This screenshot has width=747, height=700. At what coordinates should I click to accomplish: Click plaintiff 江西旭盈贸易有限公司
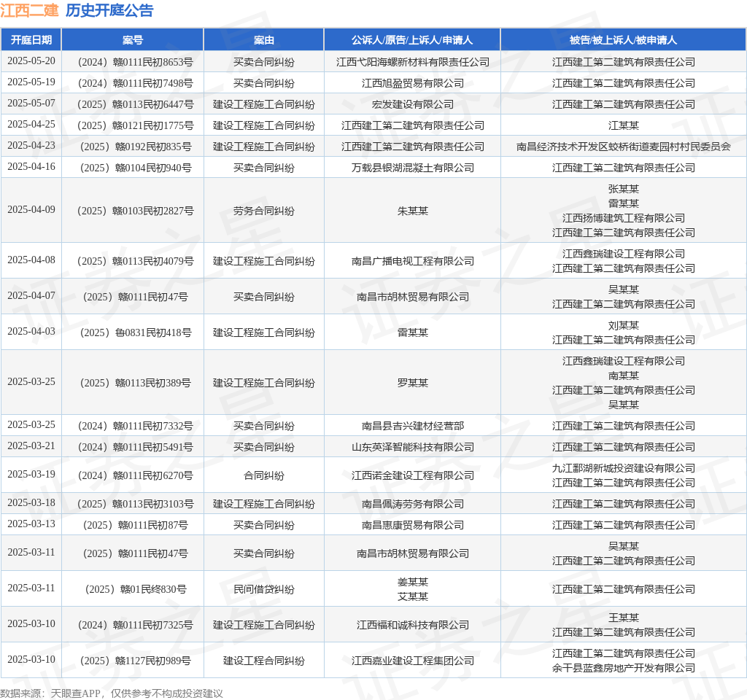tap(413, 83)
